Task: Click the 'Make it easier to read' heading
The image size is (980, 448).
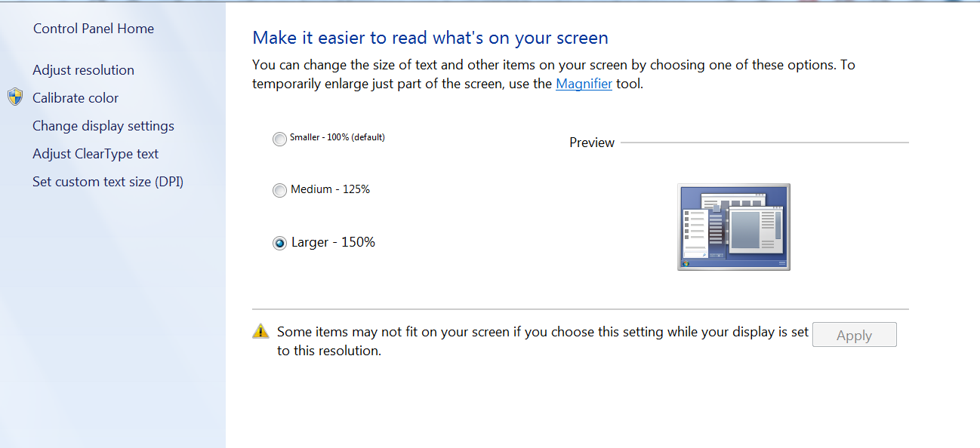Action: pyautogui.click(x=430, y=38)
